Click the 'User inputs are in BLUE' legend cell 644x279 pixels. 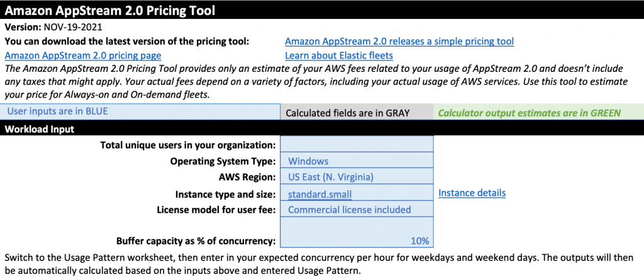click(140, 111)
